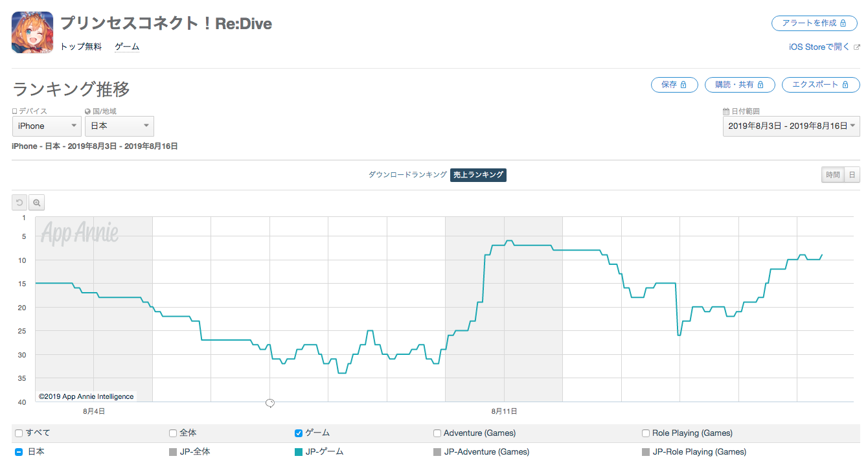Click the 8月11日 axis label
868x465 pixels.
click(504, 411)
